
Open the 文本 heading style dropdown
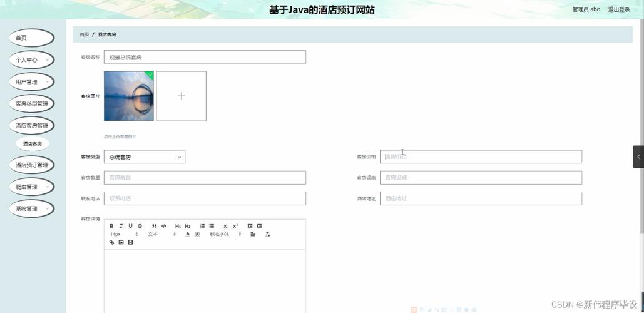(x=162, y=234)
